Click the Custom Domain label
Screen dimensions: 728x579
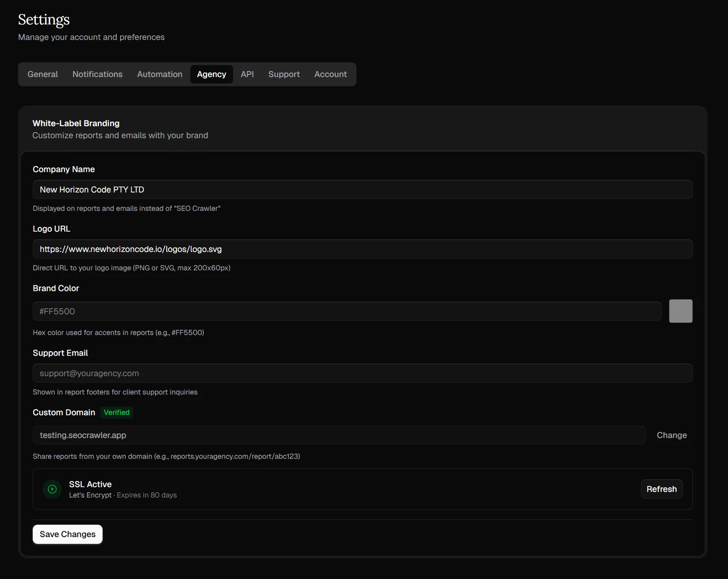(64, 412)
